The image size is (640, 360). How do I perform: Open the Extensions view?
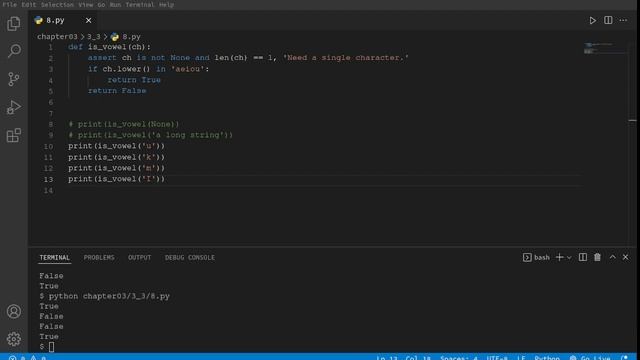(x=13, y=135)
